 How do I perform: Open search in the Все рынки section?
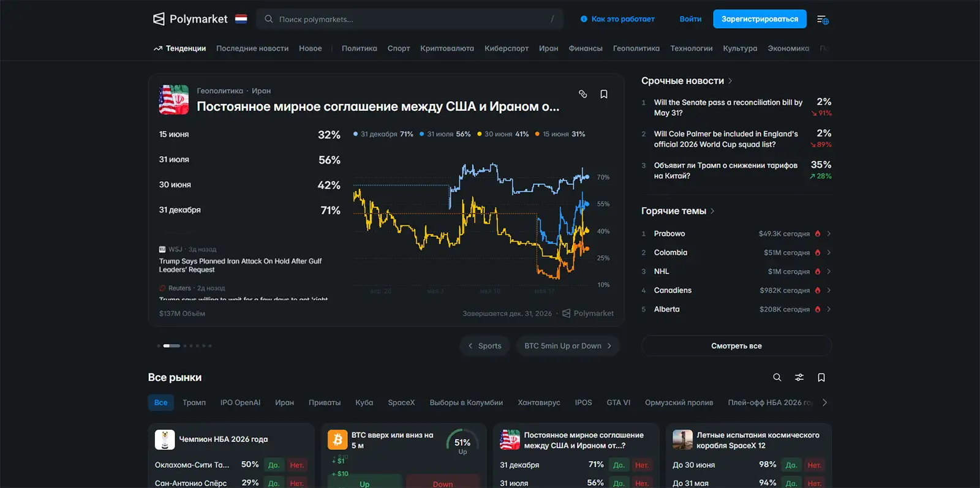click(x=777, y=377)
